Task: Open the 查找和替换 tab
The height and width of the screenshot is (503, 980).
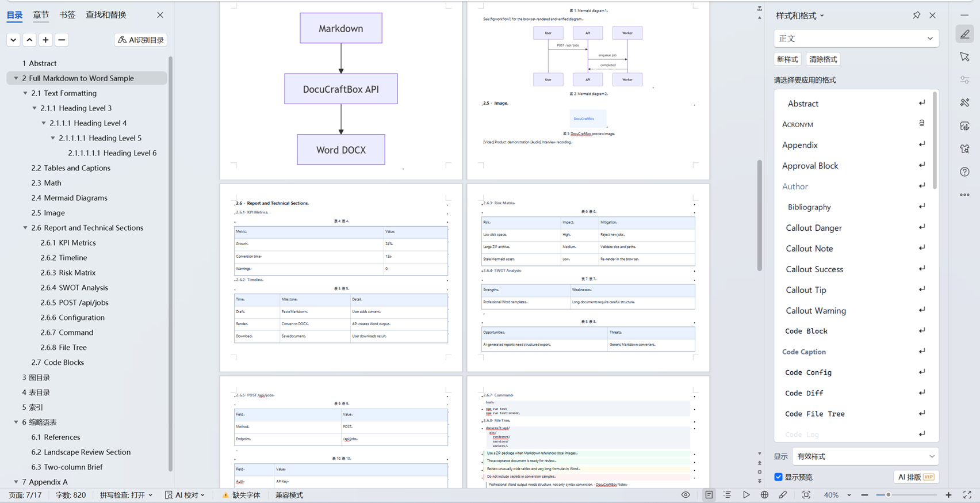Action: (x=106, y=15)
